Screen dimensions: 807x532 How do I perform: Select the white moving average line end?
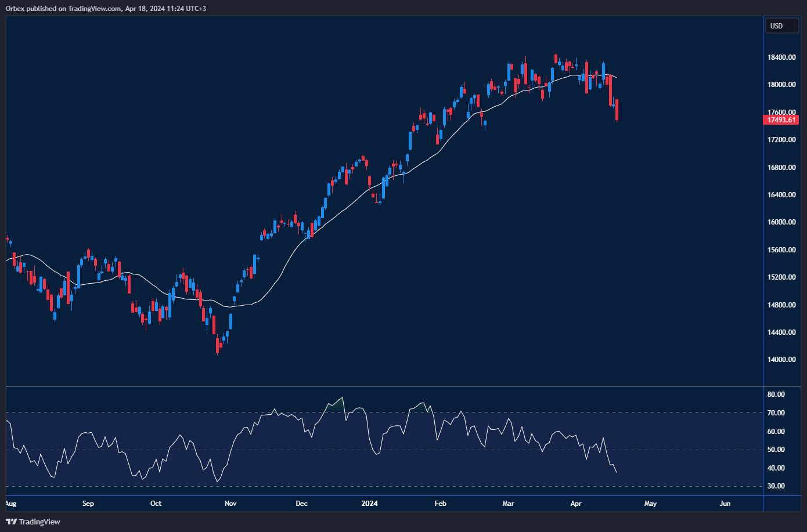(x=615, y=77)
